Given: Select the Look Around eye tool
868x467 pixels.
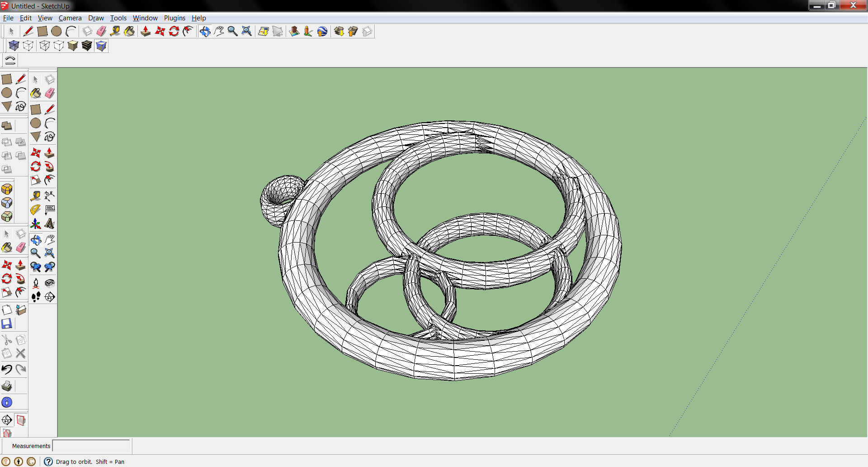Looking at the screenshot, I should [x=50, y=283].
